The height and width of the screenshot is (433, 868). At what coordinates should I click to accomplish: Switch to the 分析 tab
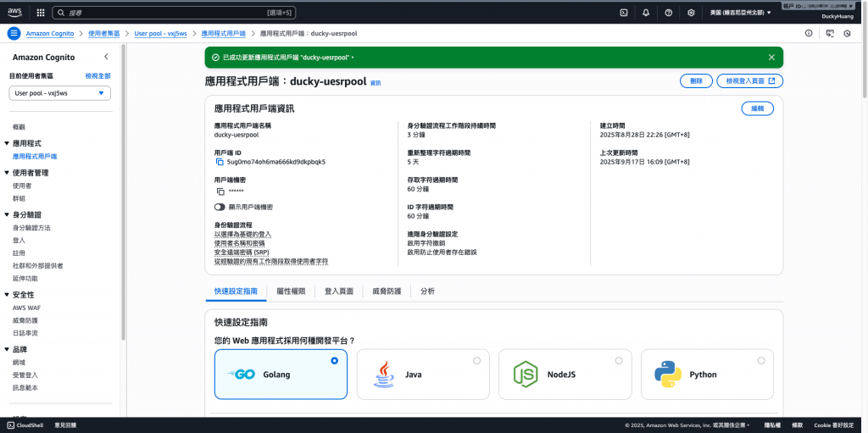(x=427, y=291)
